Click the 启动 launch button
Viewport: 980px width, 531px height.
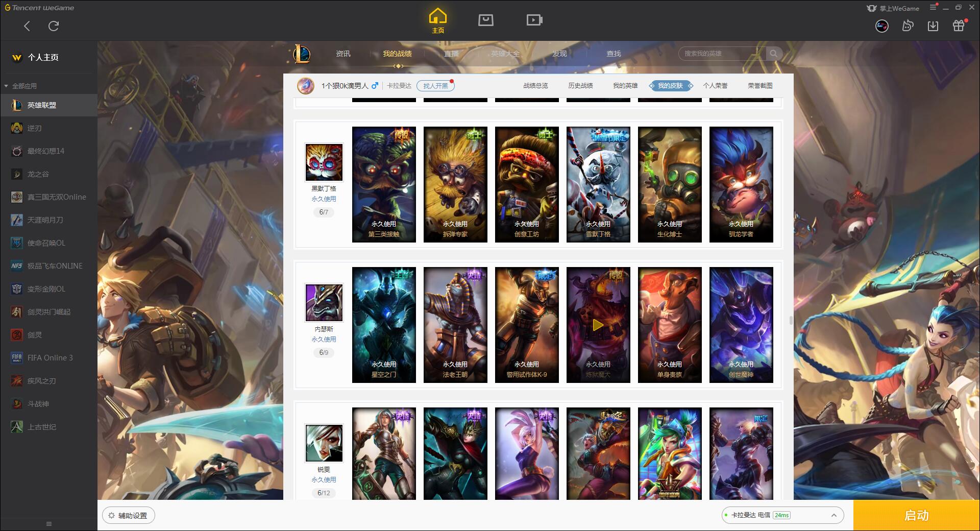(x=916, y=515)
